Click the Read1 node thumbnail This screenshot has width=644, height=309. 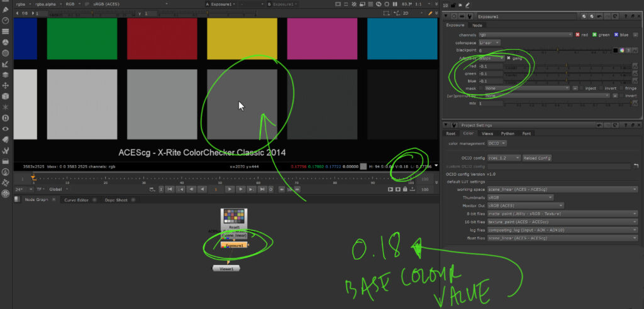coord(233,217)
